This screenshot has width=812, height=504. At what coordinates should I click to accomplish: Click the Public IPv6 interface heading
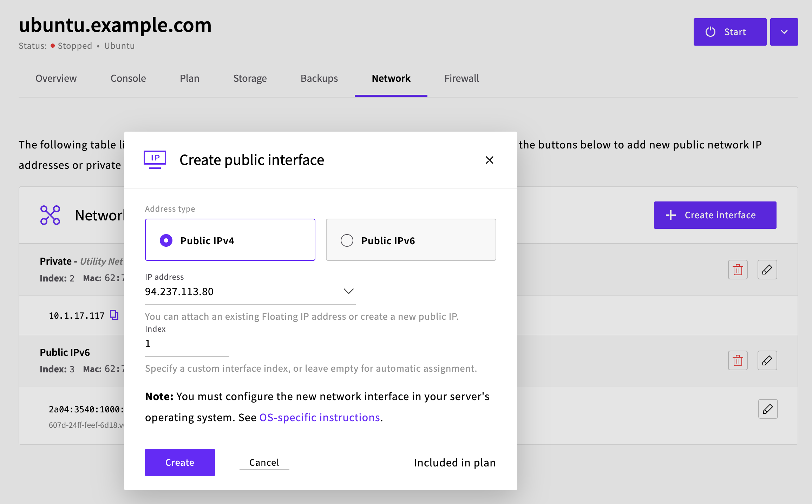click(65, 352)
